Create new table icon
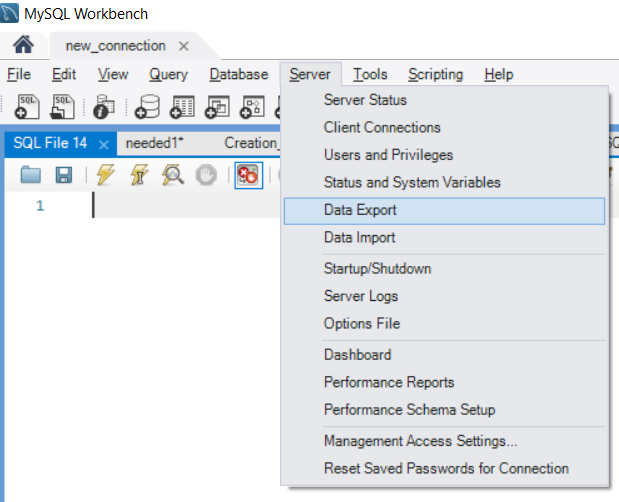 pos(182,107)
